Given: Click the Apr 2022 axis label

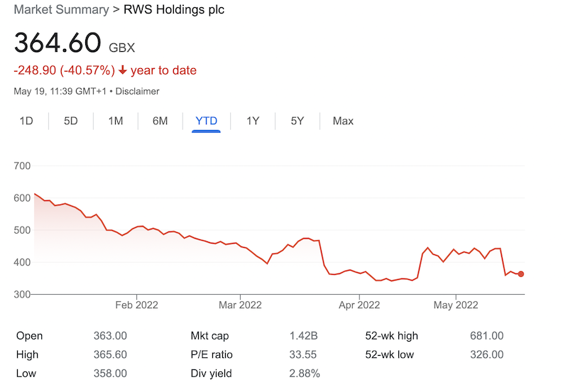Looking at the screenshot, I should coord(359,305).
